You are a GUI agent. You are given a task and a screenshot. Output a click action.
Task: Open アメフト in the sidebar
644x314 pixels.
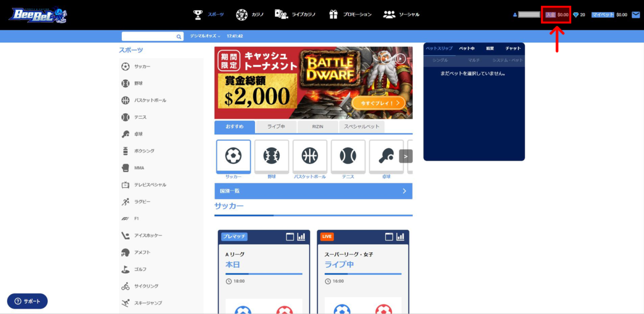click(x=136, y=252)
